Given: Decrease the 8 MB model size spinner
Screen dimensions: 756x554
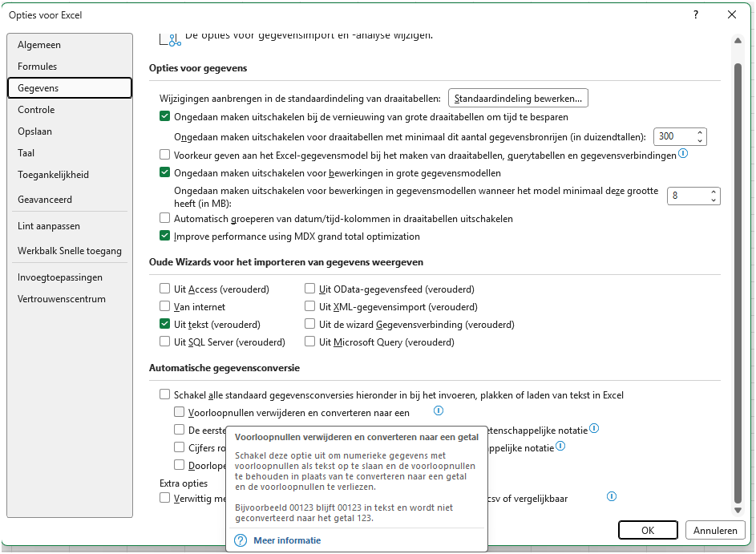Looking at the screenshot, I should pos(714,200).
